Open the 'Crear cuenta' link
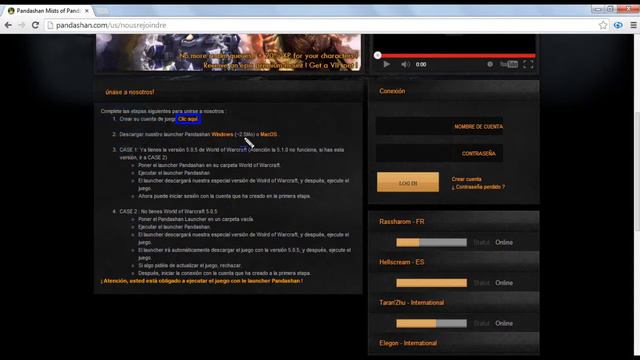Viewport: 640px width, 360px height. click(466, 179)
